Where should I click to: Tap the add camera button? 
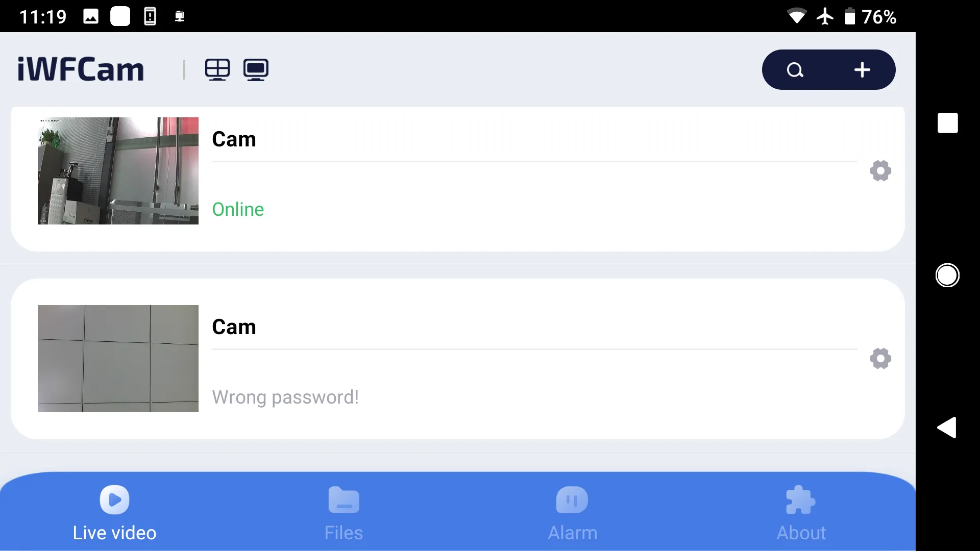click(861, 69)
